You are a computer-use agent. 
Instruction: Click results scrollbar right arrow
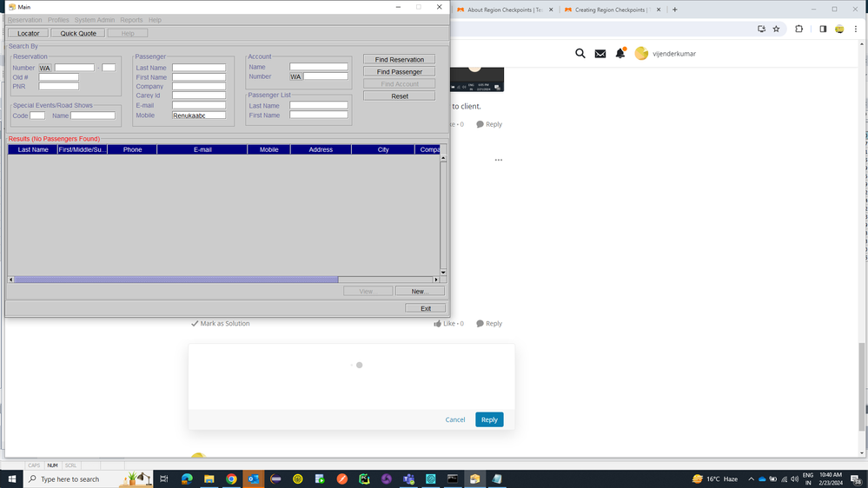pyautogui.click(x=435, y=280)
